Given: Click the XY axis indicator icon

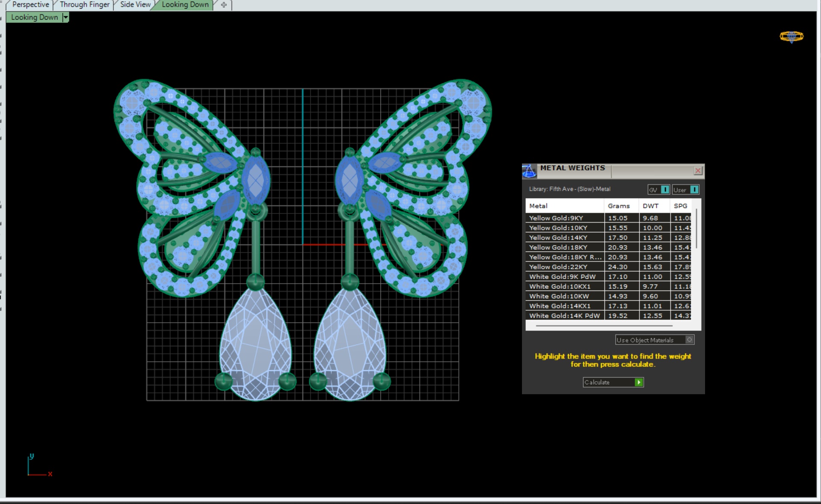Looking at the screenshot, I should pos(39,465).
